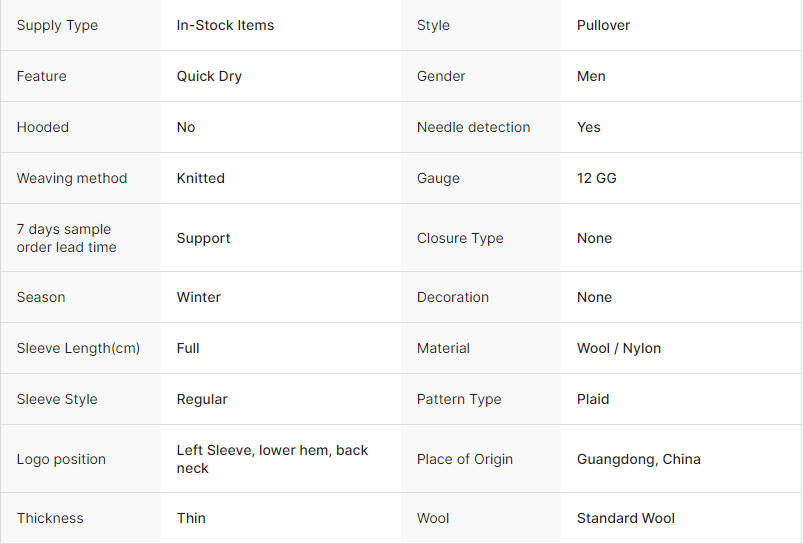Click the Winter season value
The image size is (803, 544).
click(198, 297)
